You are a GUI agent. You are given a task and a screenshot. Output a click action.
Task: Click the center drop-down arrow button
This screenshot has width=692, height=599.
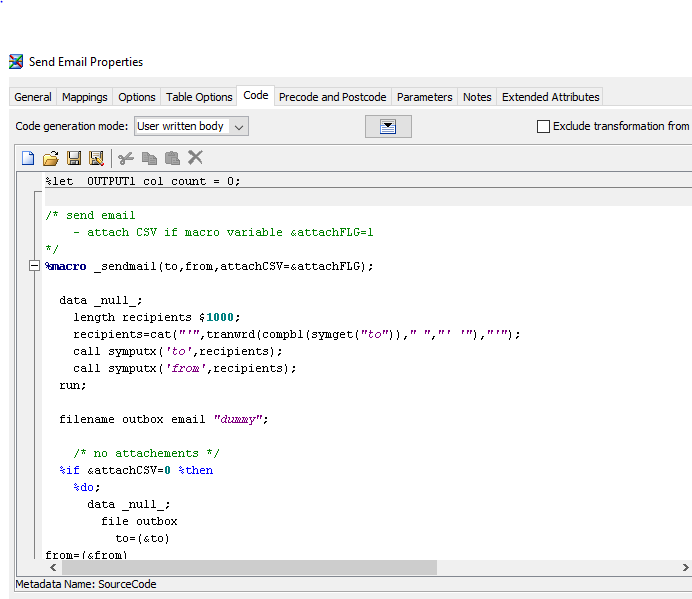pos(388,126)
